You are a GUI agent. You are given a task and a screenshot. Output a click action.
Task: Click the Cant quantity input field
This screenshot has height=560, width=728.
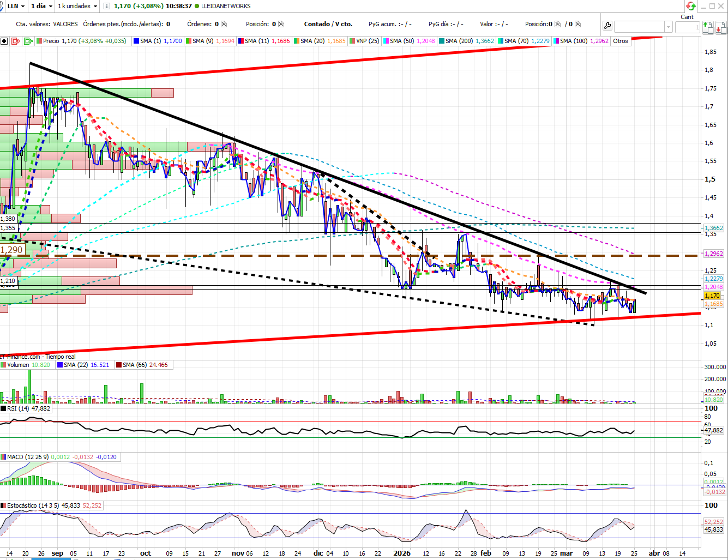[x=687, y=27]
